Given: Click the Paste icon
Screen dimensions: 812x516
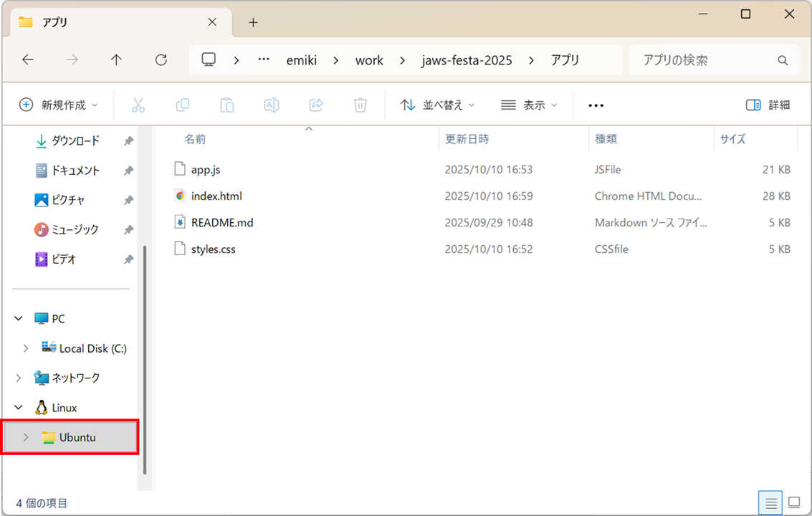Looking at the screenshot, I should pyautogui.click(x=226, y=105).
